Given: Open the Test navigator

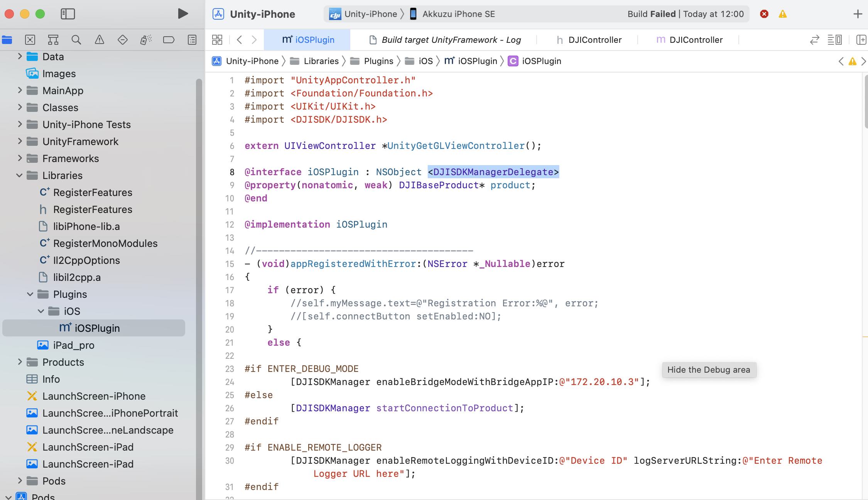Looking at the screenshot, I should pyautogui.click(x=123, y=40).
